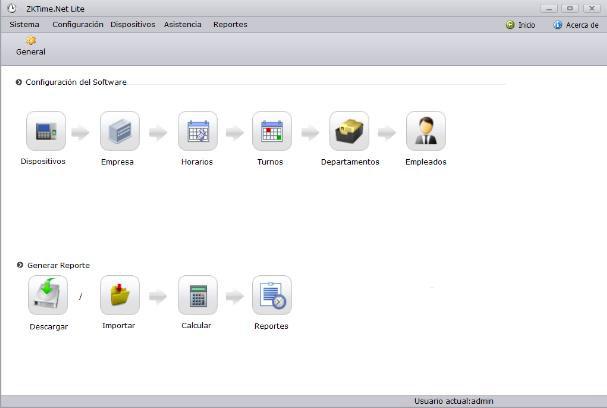Maximize the ZKTime.Net Lite window
The width and height of the screenshot is (607, 408).
(570, 8)
